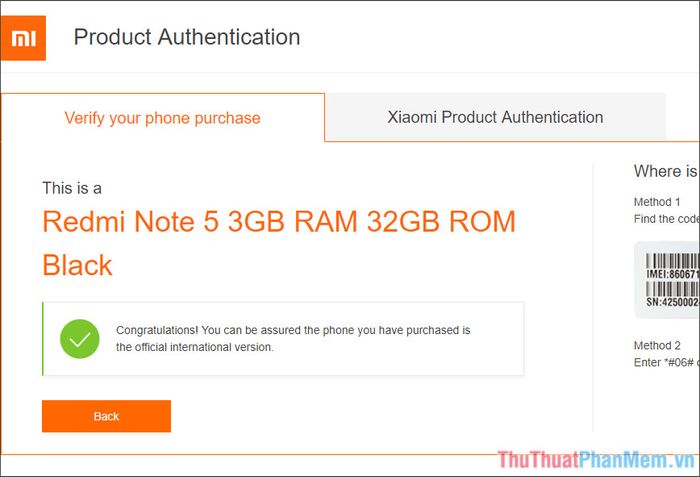Click the IMEI barcode on the sample label
The width and height of the screenshot is (700, 477).
pyautogui.click(x=672, y=261)
